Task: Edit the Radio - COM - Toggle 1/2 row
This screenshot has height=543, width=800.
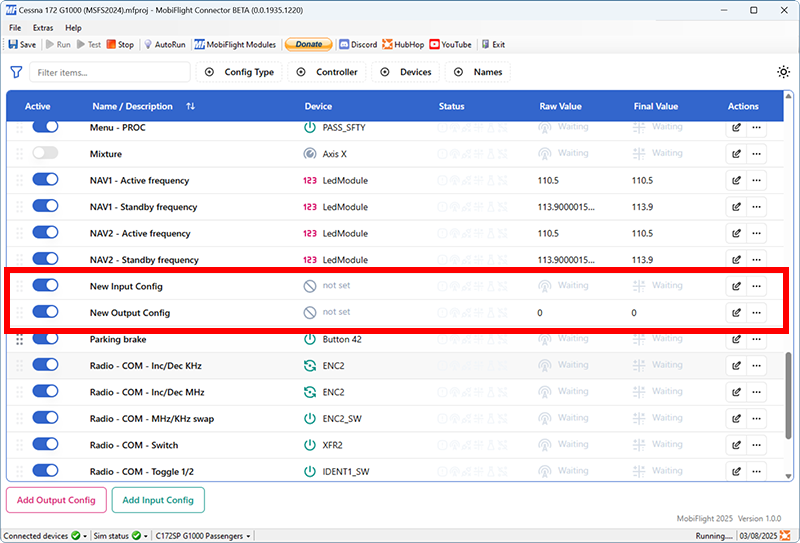Action: tap(736, 471)
